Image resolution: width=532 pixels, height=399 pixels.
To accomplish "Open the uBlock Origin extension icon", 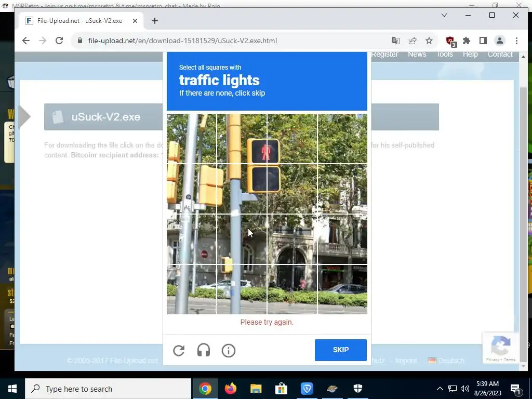I will (x=451, y=42).
